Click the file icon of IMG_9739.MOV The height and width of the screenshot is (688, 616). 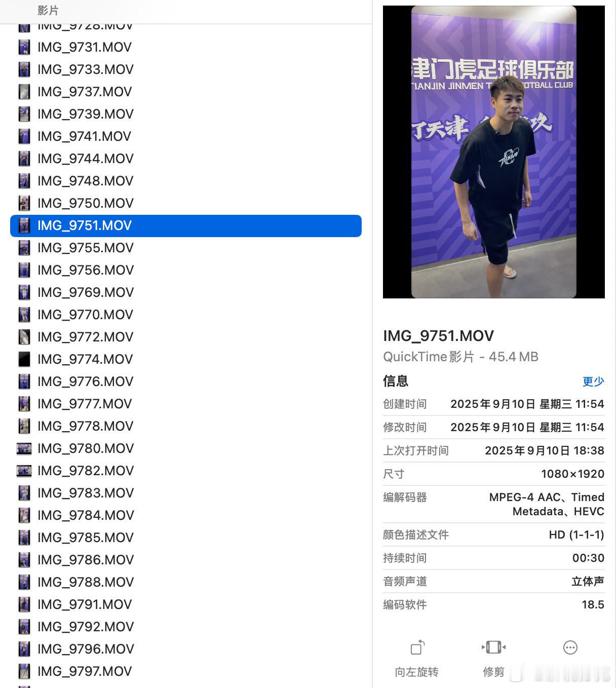pyautogui.click(x=24, y=114)
